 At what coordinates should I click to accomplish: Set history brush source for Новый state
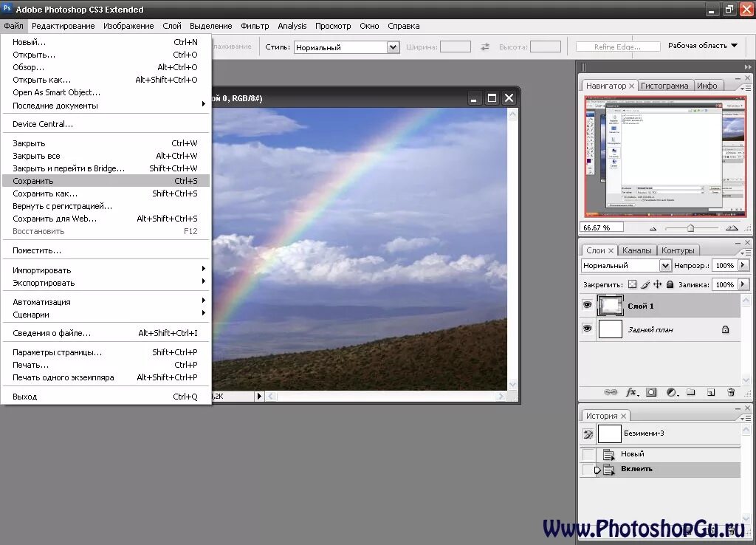pos(588,454)
